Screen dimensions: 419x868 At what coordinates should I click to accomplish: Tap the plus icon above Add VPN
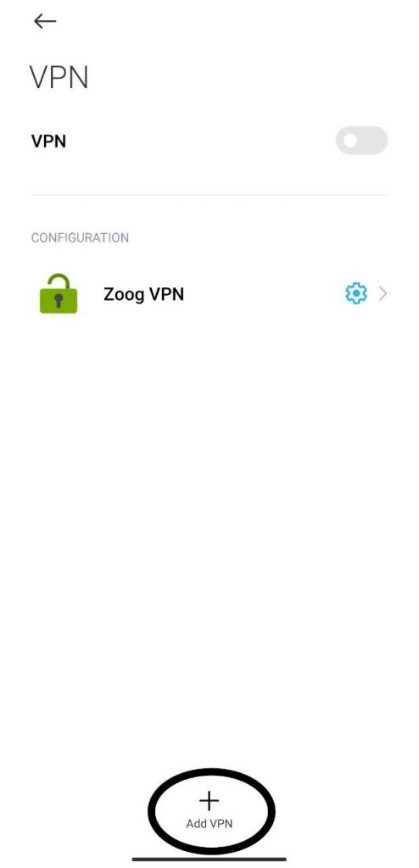(x=209, y=800)
